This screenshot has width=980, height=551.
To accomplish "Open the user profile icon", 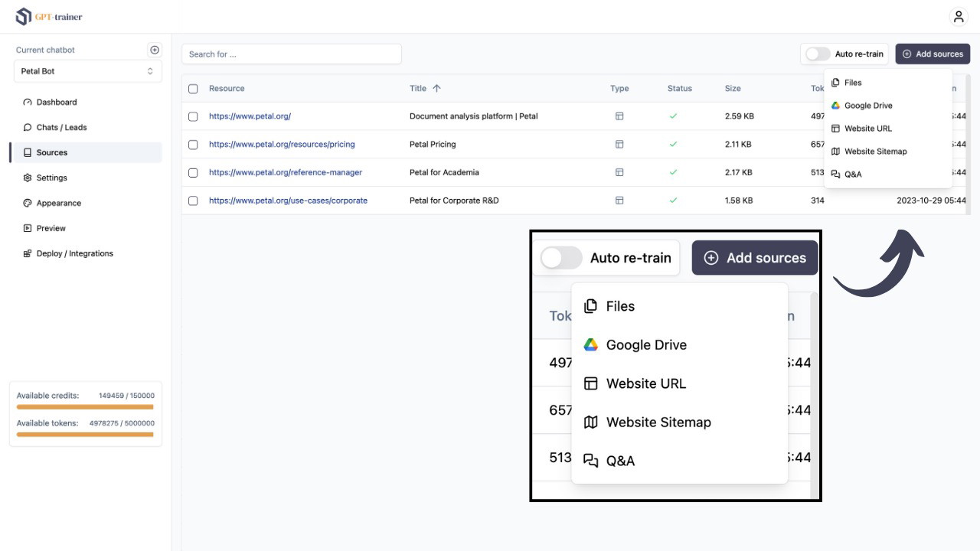I will click(958, 17).
